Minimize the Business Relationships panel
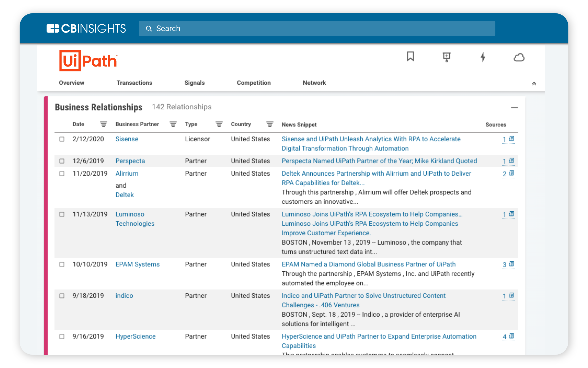This screenshot has width=588, height=368. coord(514,107)
